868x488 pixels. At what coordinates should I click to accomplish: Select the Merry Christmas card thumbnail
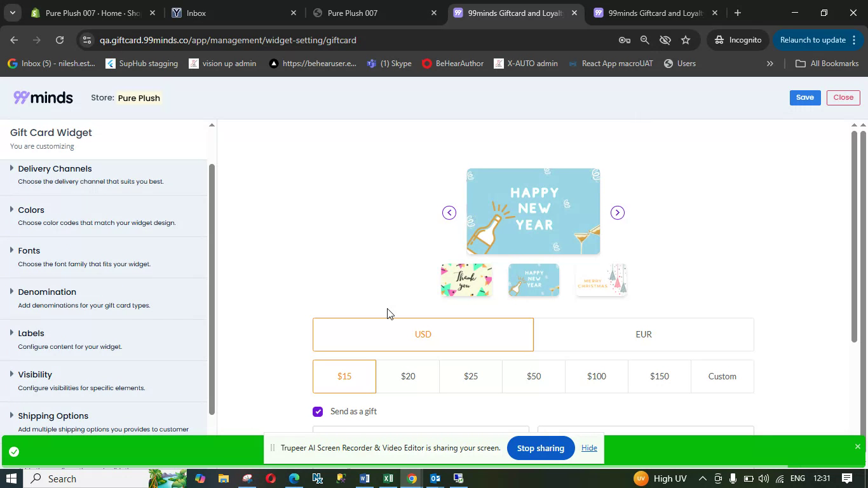(x=601, y=280)
